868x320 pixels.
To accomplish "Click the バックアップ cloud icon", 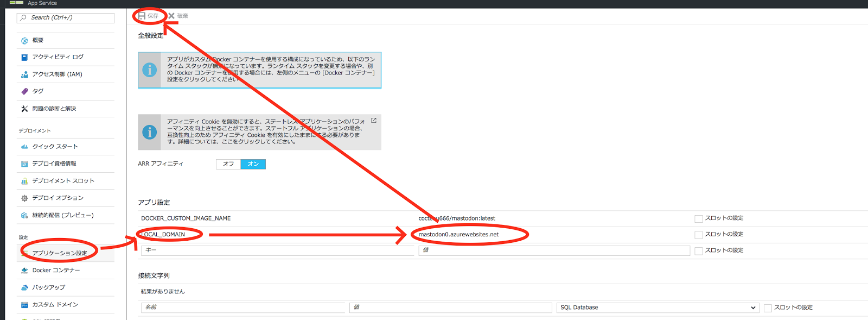I will coord(24,287).
